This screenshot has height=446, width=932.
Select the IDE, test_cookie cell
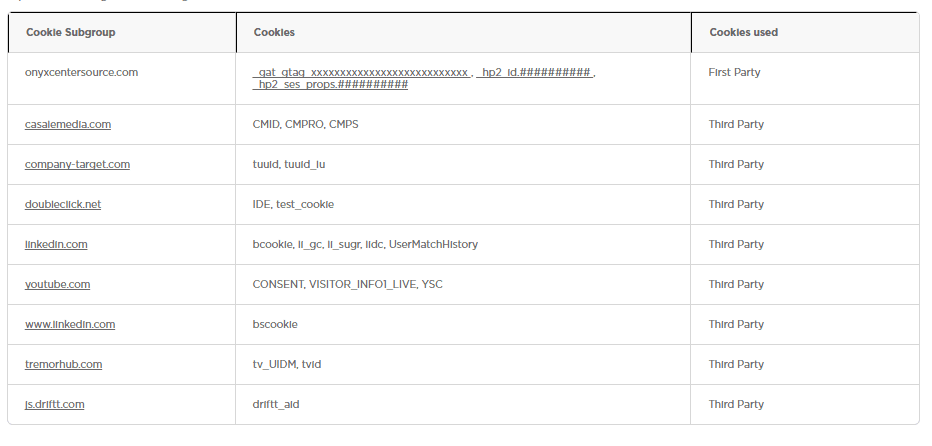tap(293, 205)
